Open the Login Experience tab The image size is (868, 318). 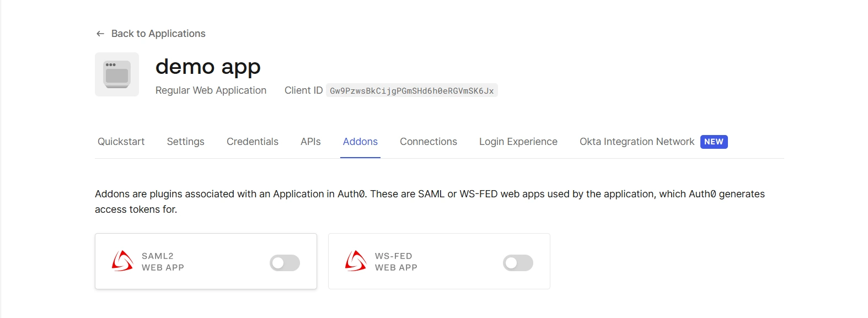click(x=518, y=142)
